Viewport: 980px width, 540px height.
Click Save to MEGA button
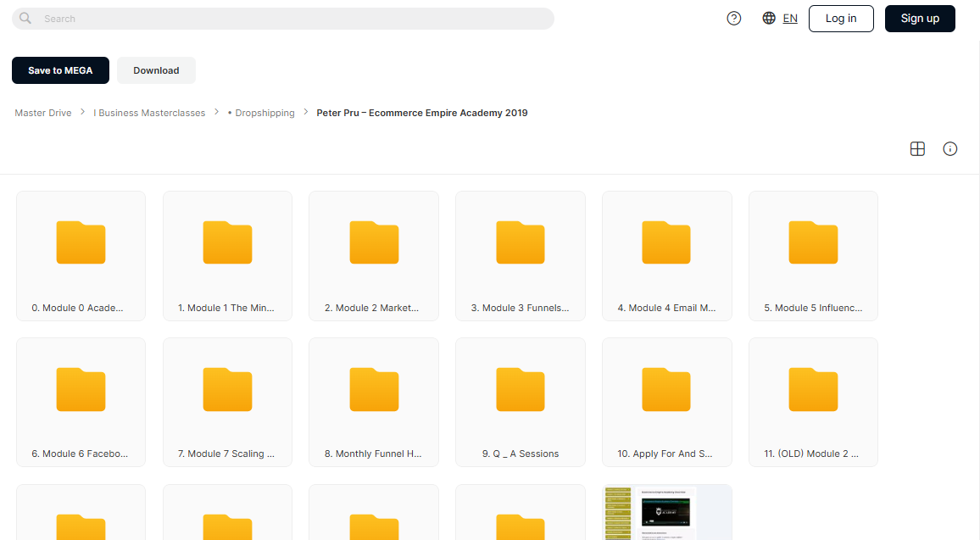tap(60, 70)
